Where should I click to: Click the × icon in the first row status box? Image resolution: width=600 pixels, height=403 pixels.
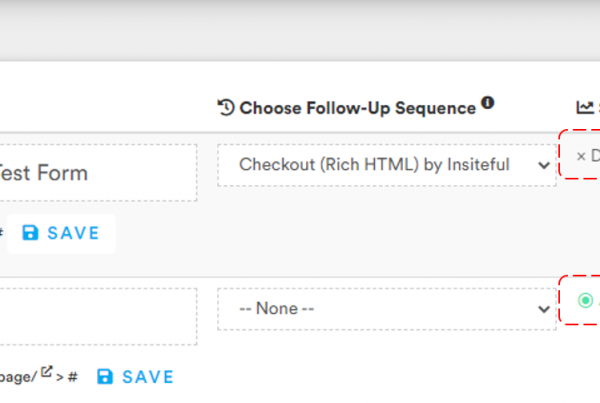[581, 156]
